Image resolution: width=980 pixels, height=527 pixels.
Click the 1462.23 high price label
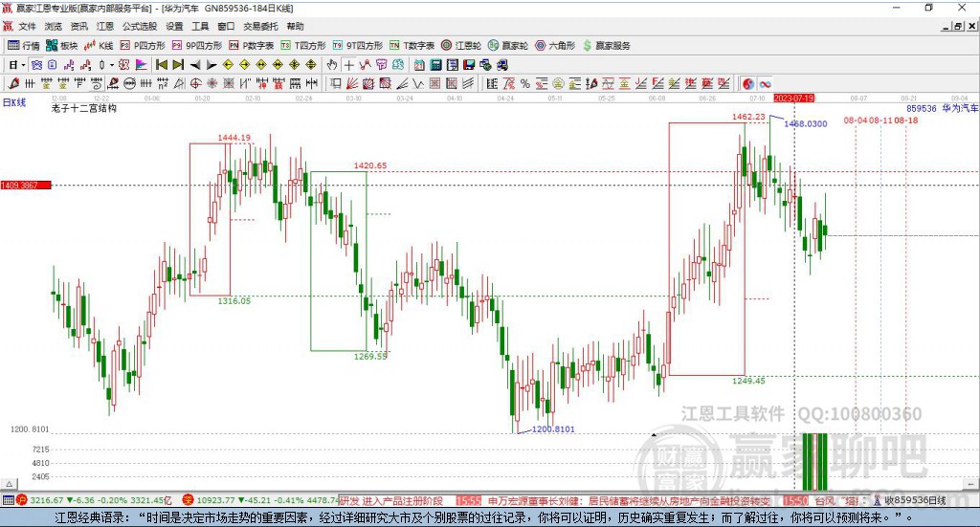[748, 117]
